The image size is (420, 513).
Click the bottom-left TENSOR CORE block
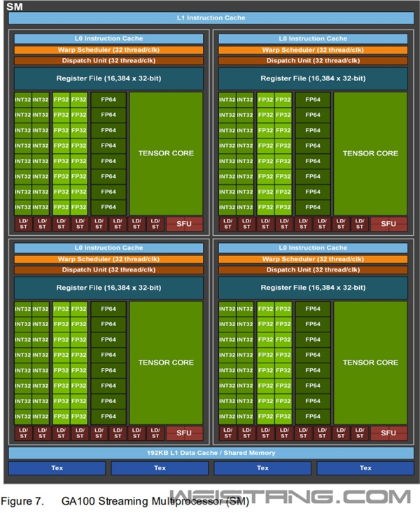pyautogui.click(x=166, y=363)
